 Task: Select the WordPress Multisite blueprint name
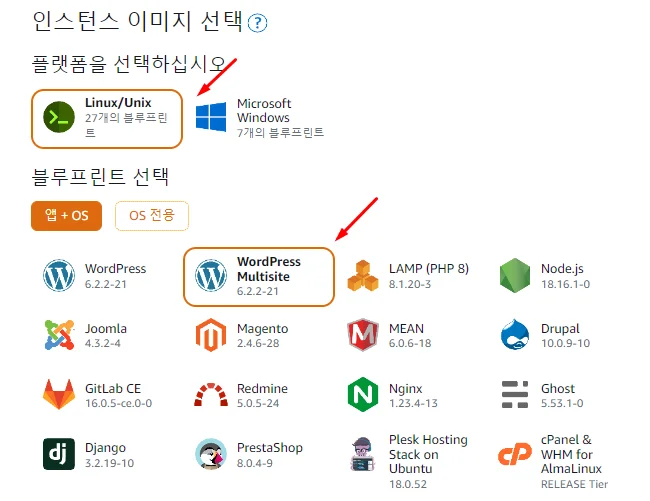coord(269,269)
